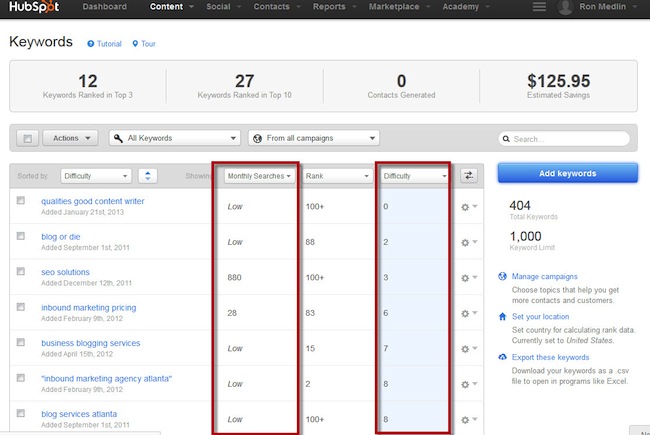Focus the keyword Search field
Viewport: 650px width, 435px height.
[x=564, y=139]
